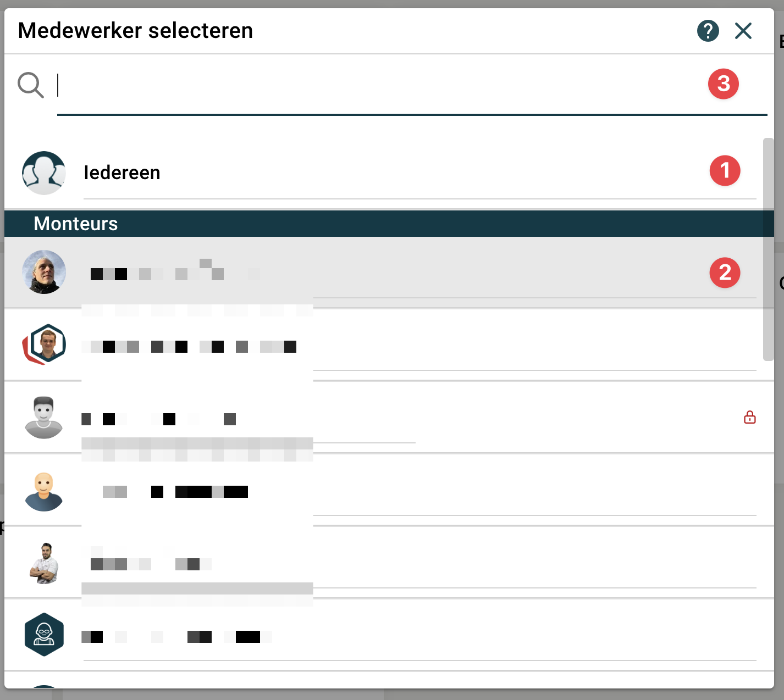Image resolution: width=784 pixels, height=700 pixels.
Task: Pick the bald cartoon avatar in blue shirt
Action: tap(44, 491)
